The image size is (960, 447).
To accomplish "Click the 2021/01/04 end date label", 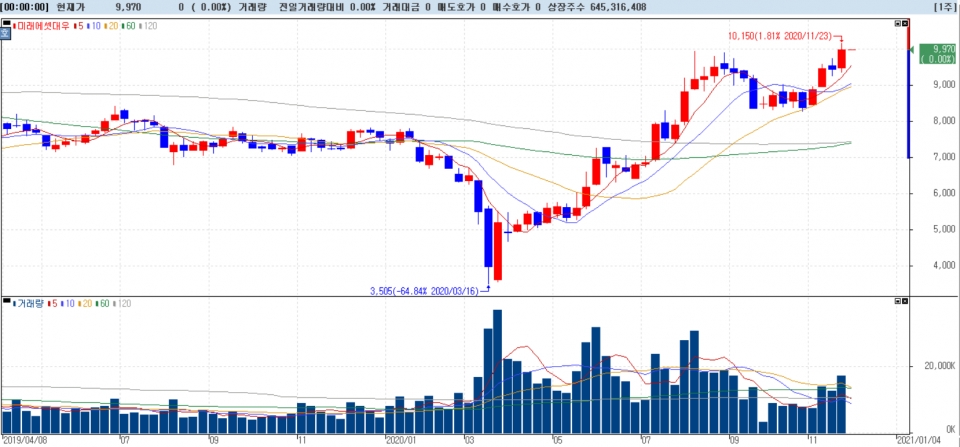I will click(x=917, y=440).
